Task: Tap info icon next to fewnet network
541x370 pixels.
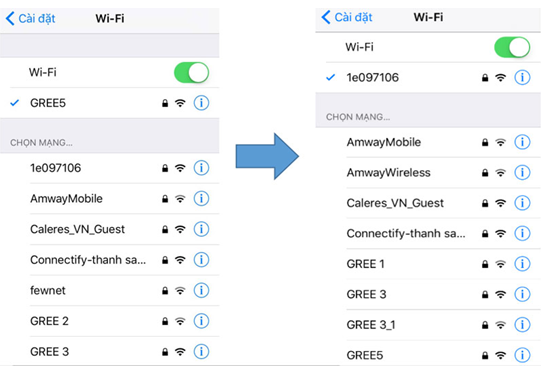Action: tap(201, 290)
